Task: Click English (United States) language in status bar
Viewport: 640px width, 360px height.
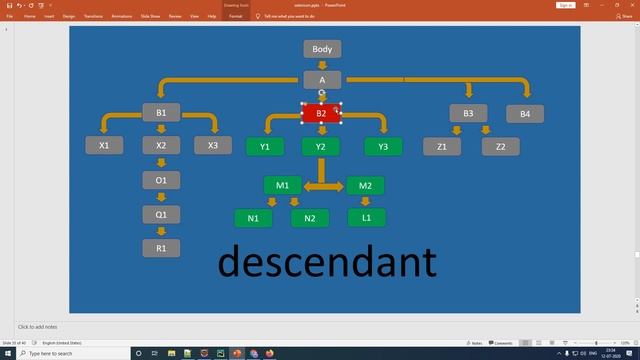Action: [62, 343]
